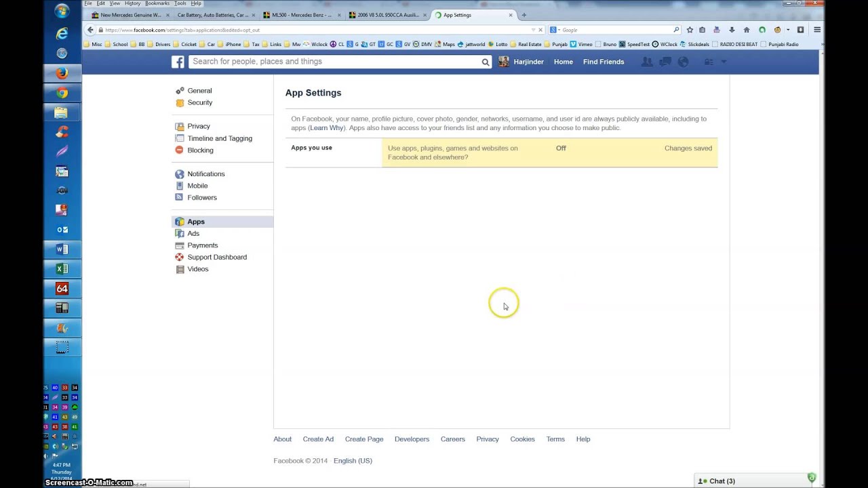Open Timeline and Tagging settings
The width and height of the screenshot is (868, 488).
(219, 138)
